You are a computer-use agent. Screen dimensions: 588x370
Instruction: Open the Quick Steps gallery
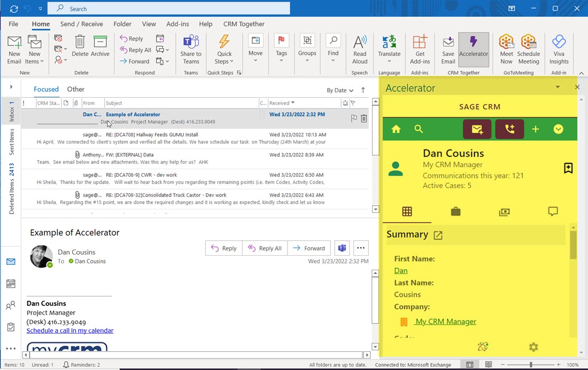[x=225, y=50]
